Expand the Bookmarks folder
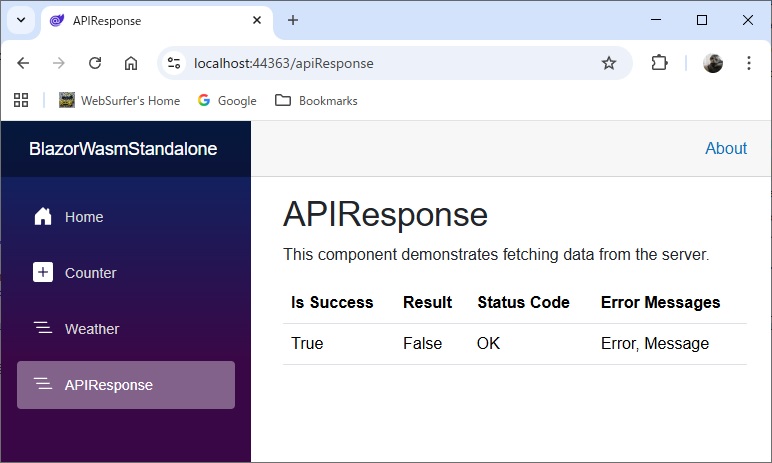772x463 pixels. (316, 100)
